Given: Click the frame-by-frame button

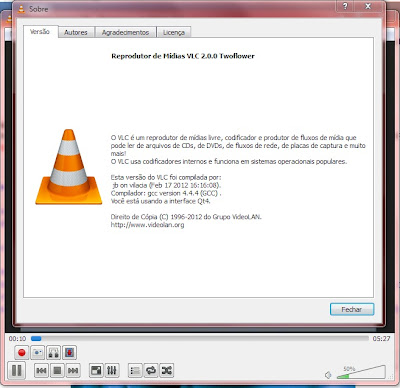Looking at the screenshot, I should (69, 352).
